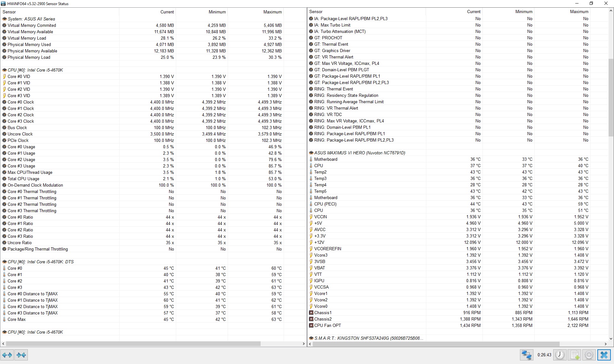Image resolution: width=614 pixels, height=364 pixels.
Task: Click the System: ASUS All Series group icon
Action: pyautogui.click(x=4, y=19)
